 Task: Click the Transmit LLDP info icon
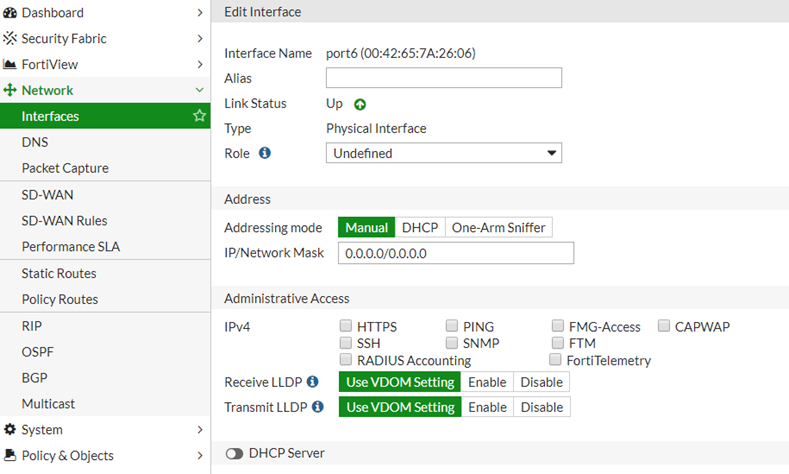coord(318,407)
